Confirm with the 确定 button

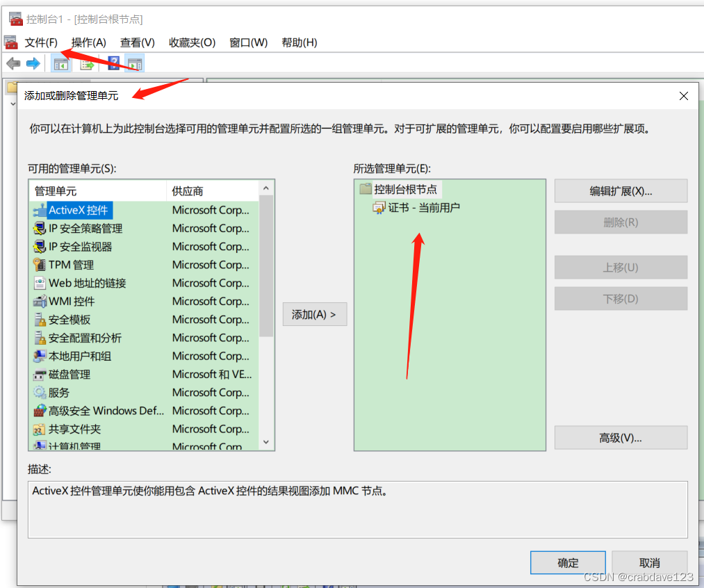568,563
